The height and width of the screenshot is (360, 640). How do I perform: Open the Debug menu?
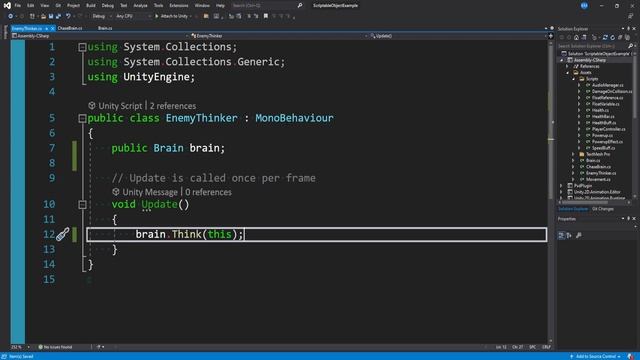(108, 6)
